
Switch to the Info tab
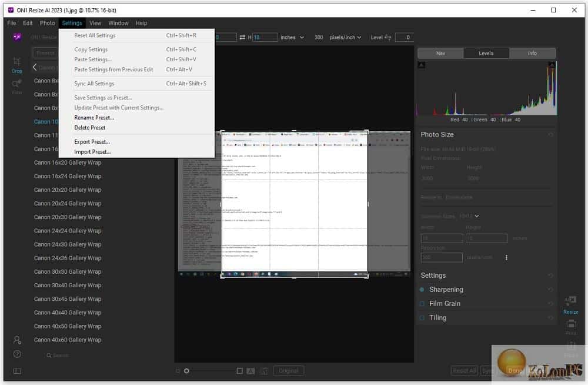coord(533,54)
